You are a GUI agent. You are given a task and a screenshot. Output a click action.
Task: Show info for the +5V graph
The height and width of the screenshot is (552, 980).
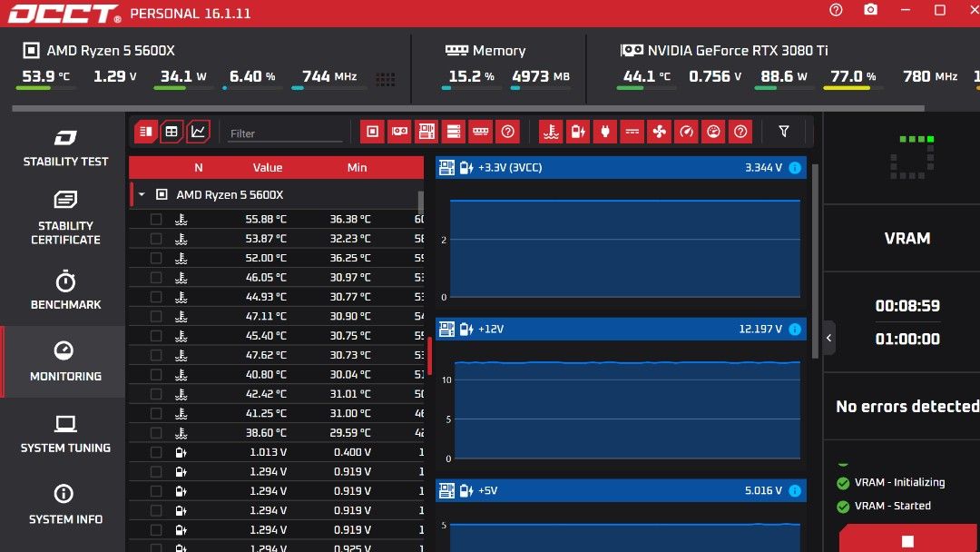point(795,491)
